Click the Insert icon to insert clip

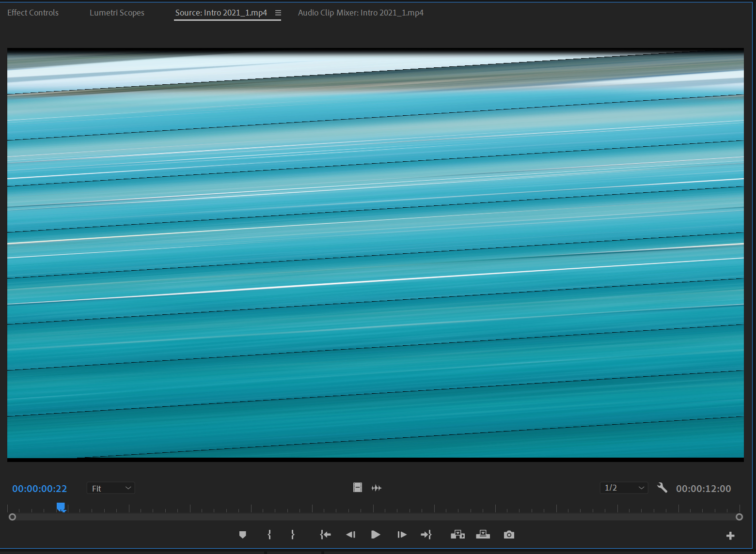tap(457, 535)
